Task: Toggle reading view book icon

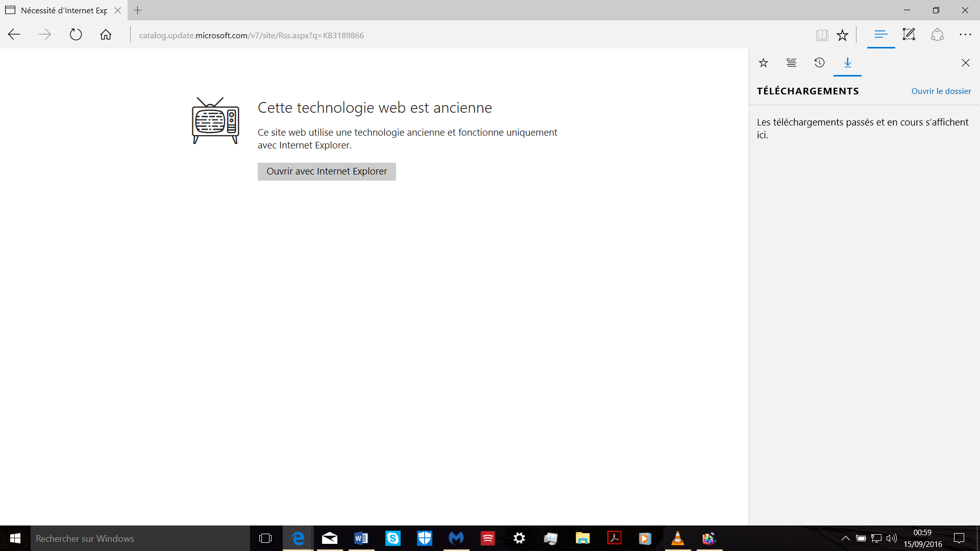Action: [x=822, y=35]
